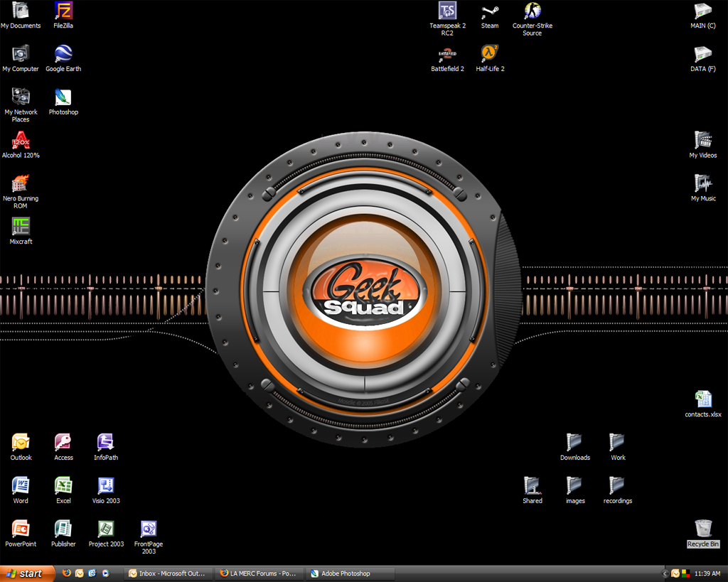The image size is (728, 582).
Task: Select Teamspeak 2 RC2 shortcut
Action: tap(447, 19)
